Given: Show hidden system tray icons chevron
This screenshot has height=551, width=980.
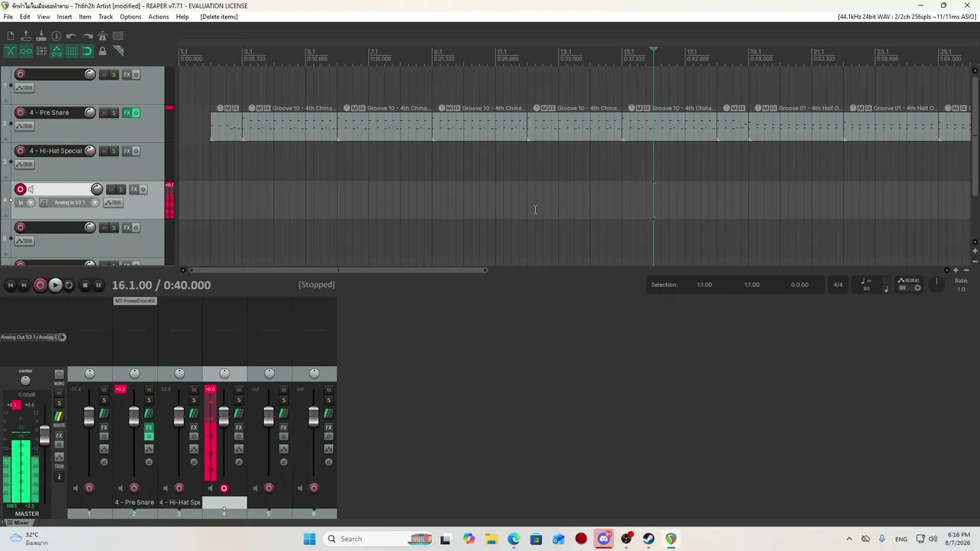Looking at the screenshot, I should pyautogui.click(x=848, y=539).
